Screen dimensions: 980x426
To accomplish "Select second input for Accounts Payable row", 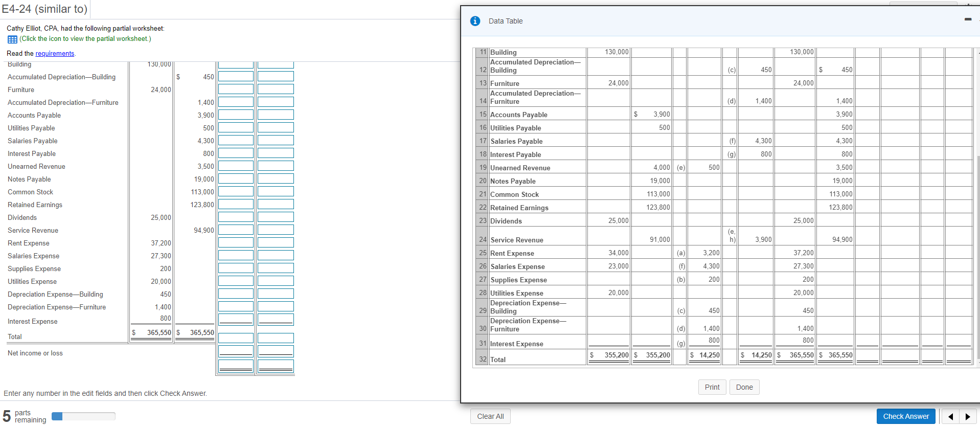I will (x=276, y=115).
